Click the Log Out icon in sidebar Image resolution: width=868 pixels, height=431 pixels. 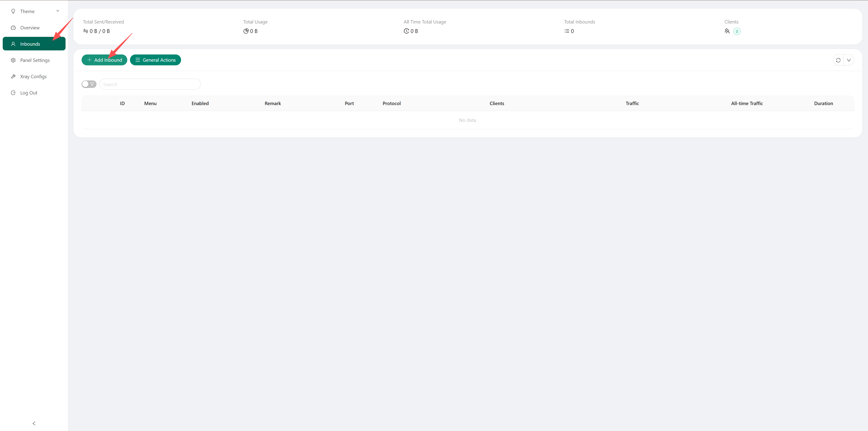coord(13,92)
